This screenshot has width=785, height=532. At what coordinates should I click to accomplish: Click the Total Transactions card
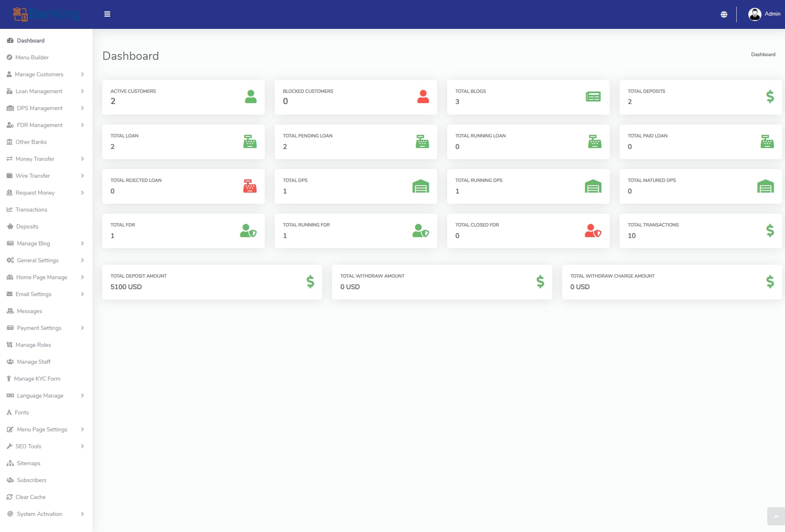(700, 231)
